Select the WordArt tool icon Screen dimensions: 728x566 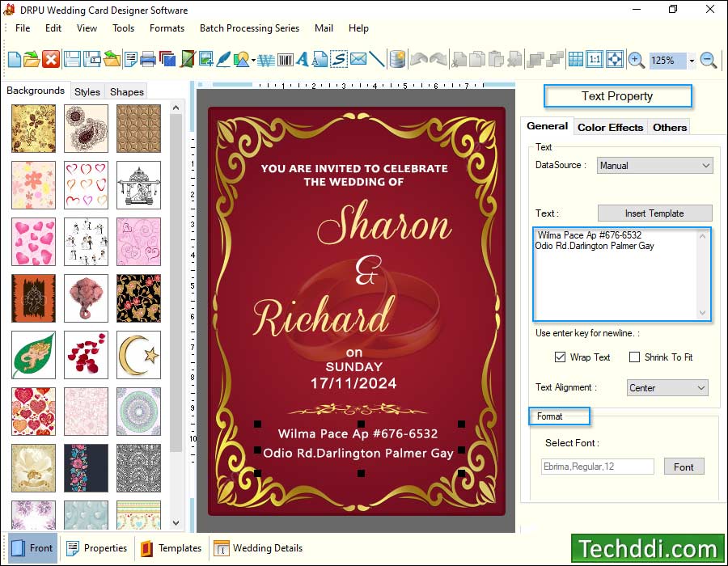coord(266,61)
